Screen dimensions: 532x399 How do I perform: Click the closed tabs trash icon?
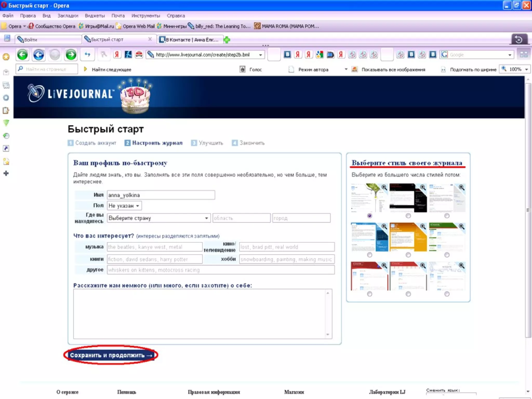519,39
